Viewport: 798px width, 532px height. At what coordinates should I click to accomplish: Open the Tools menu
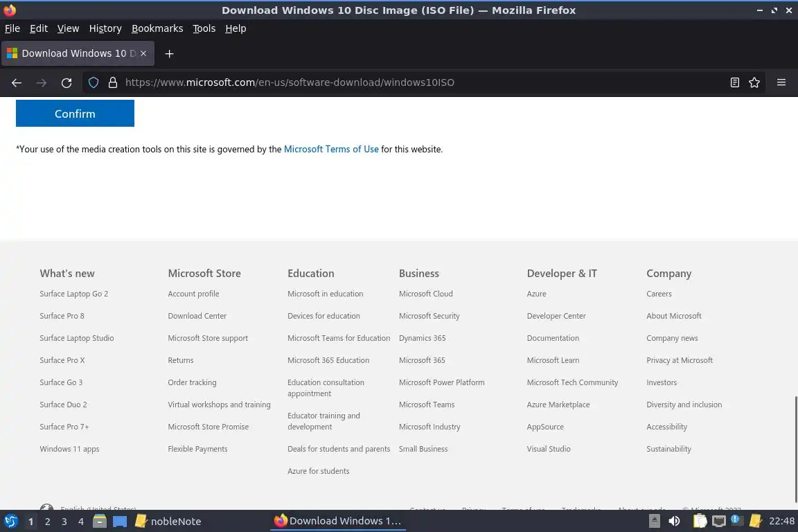point(204,28)
